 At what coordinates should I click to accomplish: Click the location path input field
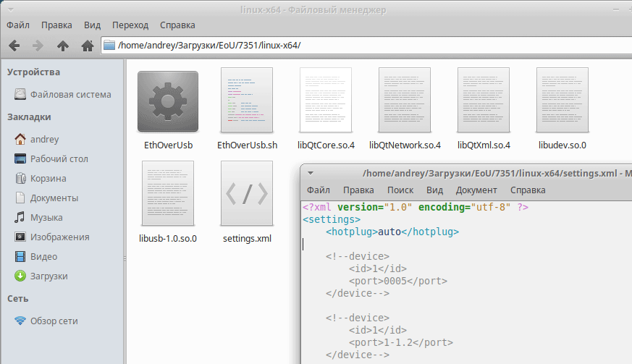coord(362,46)
